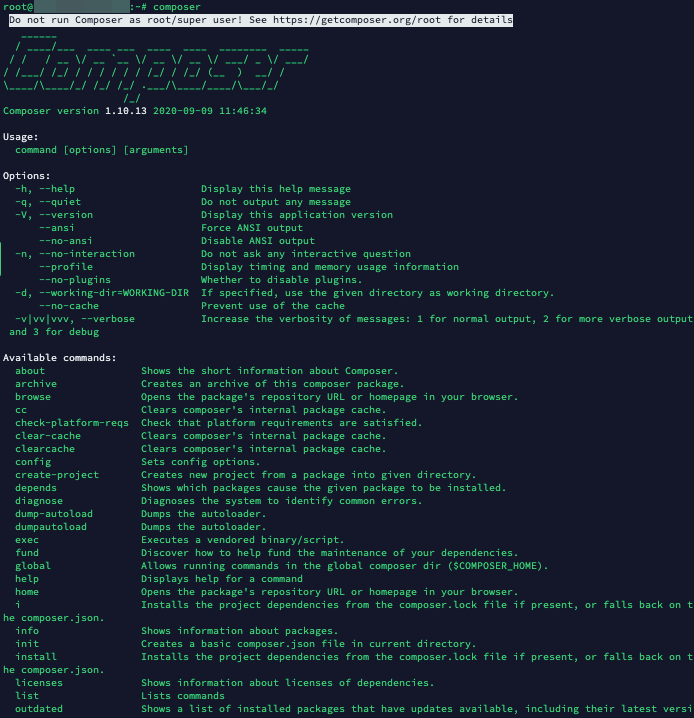Click the "Usage:" heading
Image resolution: width=694 pixels, height=718 pixels.
pos(21,137)
